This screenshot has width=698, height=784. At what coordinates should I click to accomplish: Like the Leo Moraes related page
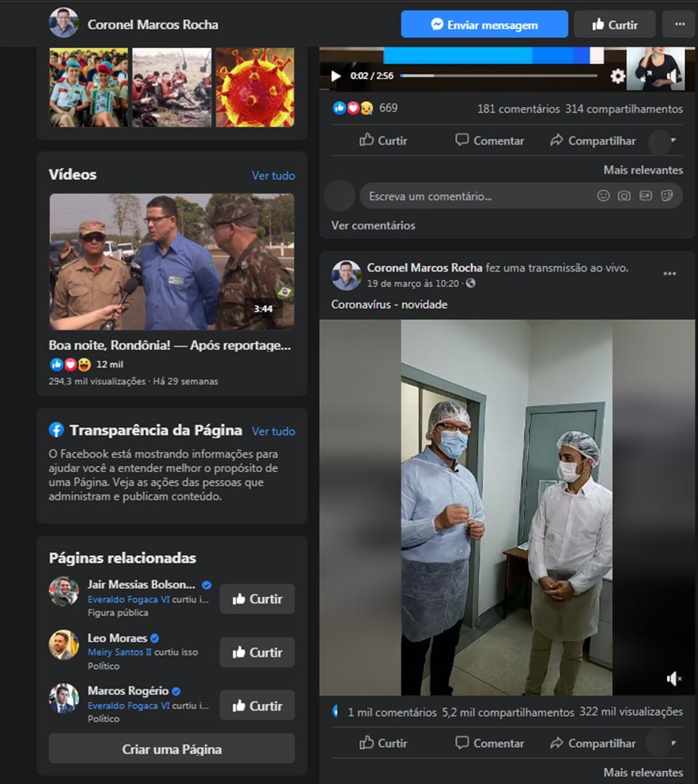click(x=257, y=652)
